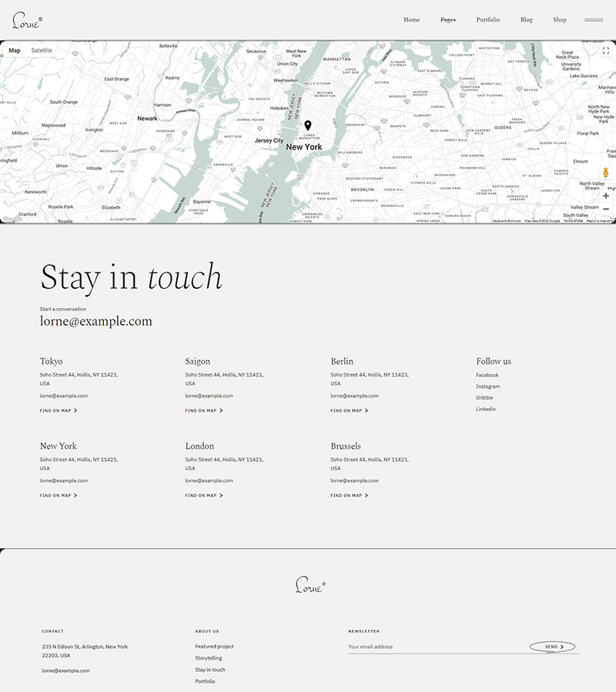Visit the Instagram social link
This screenshot has width=616, height=692.
tap(487, 386)
